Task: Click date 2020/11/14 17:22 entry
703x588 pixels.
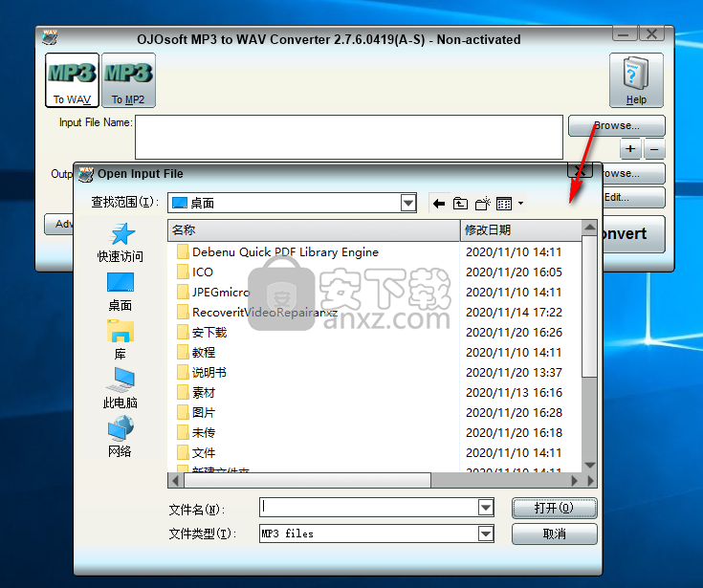Action: [x=514, y=313]
